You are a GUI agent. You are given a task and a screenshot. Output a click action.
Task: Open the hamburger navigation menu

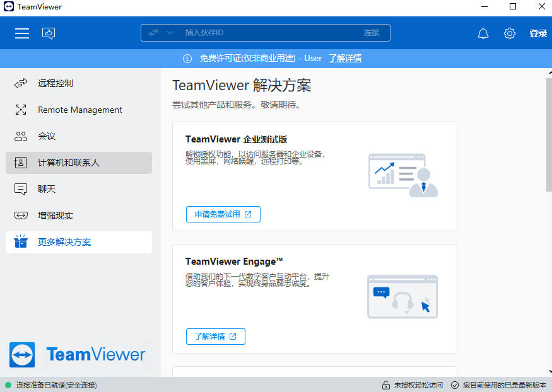[22, 33]
